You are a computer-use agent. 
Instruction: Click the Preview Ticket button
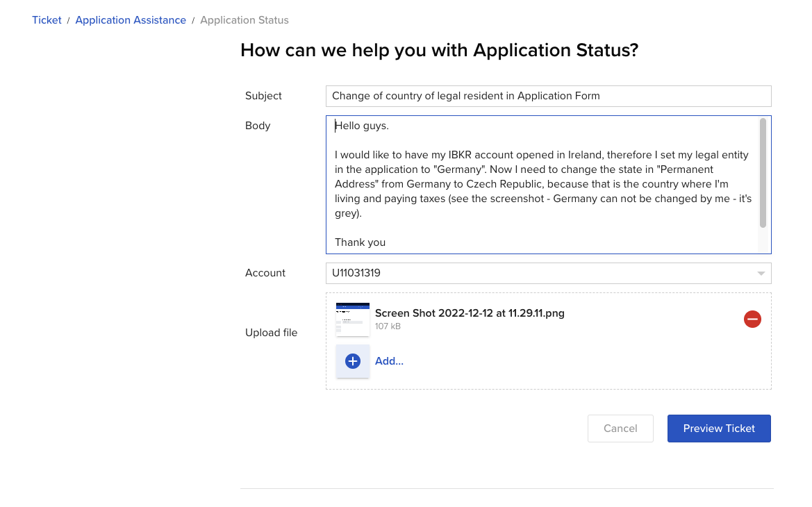[719, 429]
